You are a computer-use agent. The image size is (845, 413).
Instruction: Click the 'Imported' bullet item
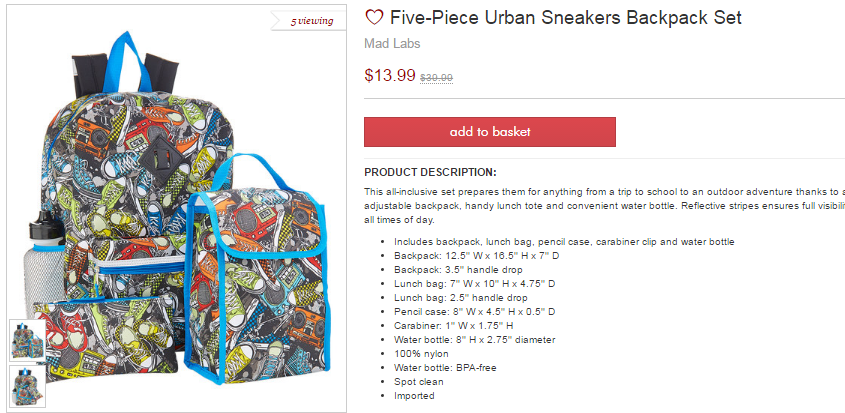[414, 396]
